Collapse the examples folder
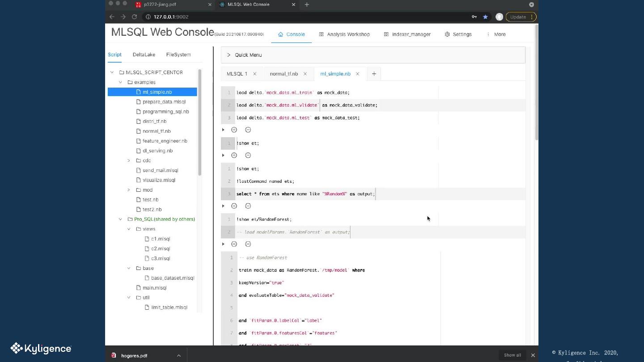 click(120, 82)
